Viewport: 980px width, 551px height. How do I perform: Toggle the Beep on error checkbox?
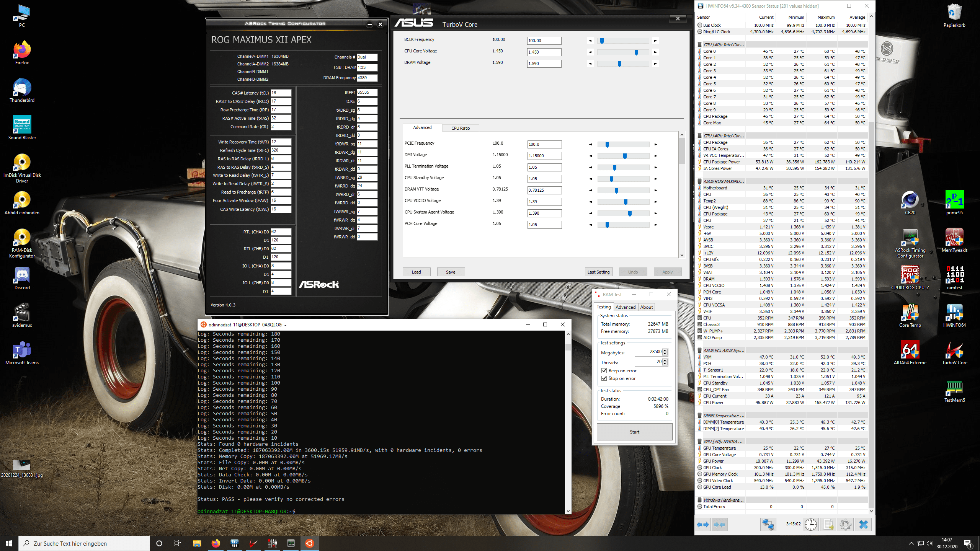click(x=604, y=371)
